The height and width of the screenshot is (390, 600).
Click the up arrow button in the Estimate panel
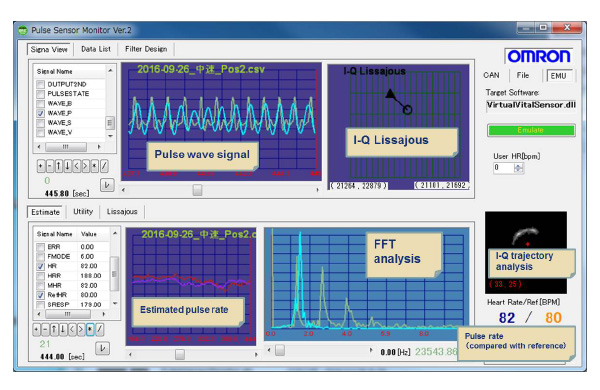pyautogui.click(x=54, y=329)
